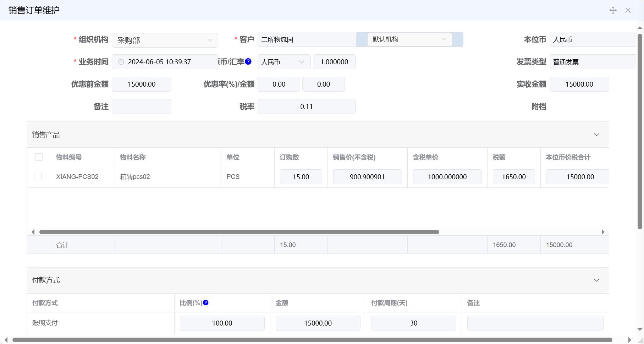Collapse the 销售产品 section
644x344 pixels.
[596, 135]
